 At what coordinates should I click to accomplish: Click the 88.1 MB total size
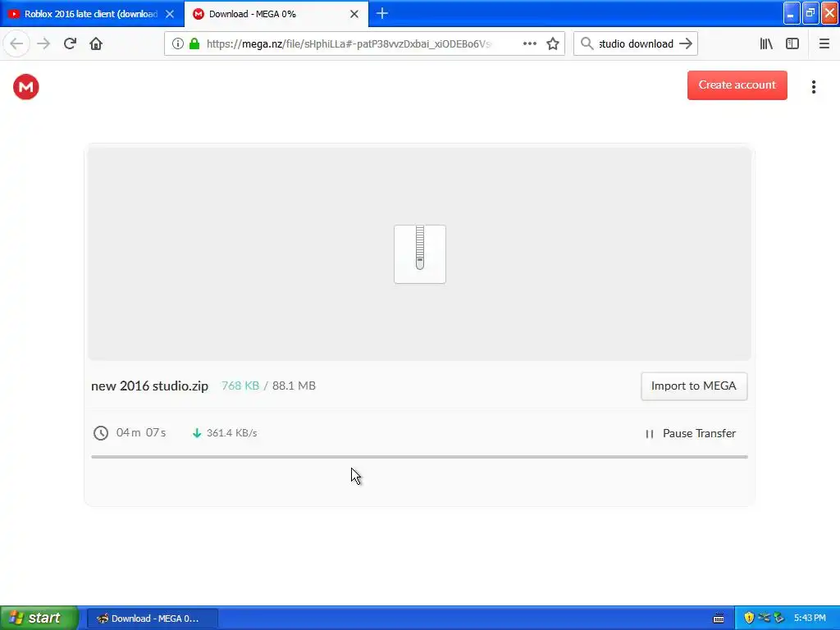coord(294,386)
